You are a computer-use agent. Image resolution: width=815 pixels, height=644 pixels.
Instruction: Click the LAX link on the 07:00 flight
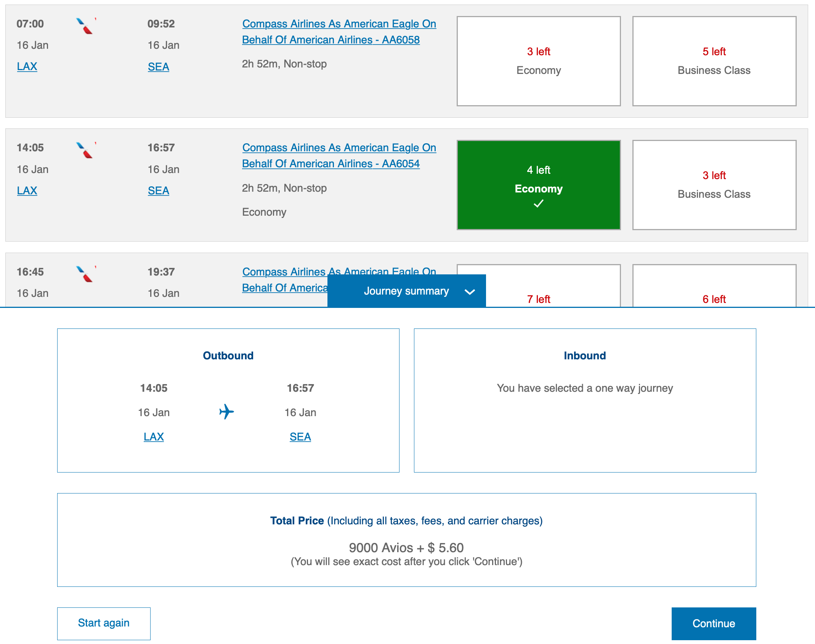[x=27, y=66]
